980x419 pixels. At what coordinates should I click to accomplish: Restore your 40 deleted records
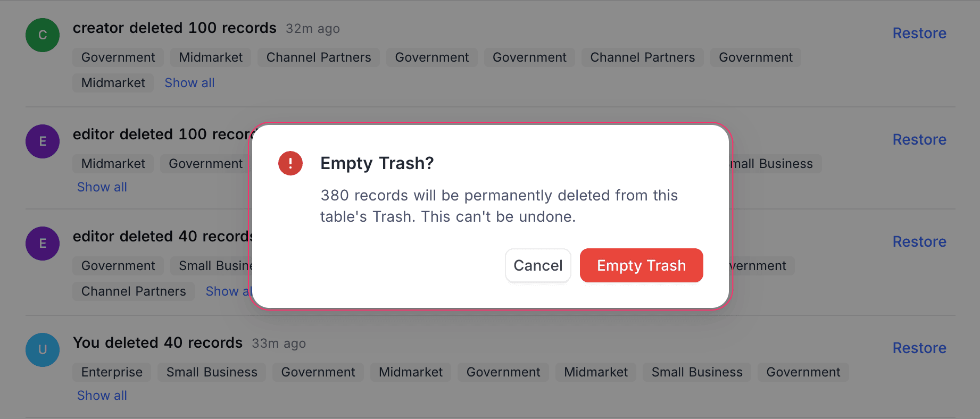[919, 348]
